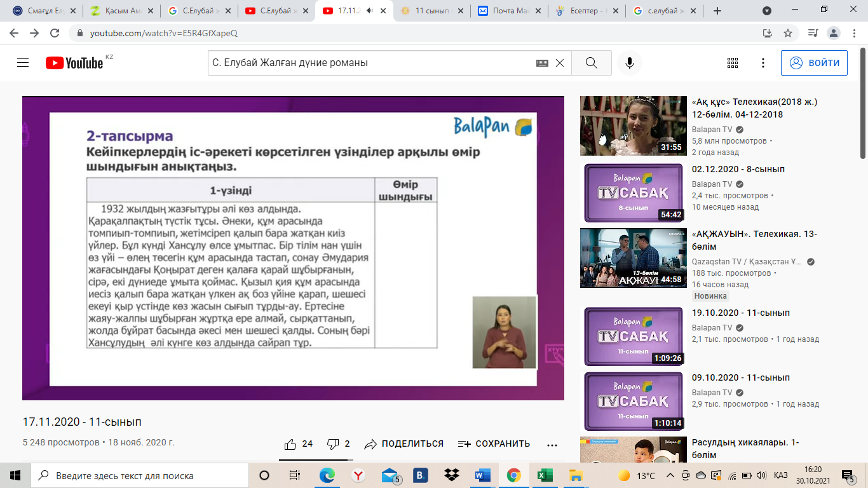
Task: Open the Windows notification center
Action: tap(848, 475)
